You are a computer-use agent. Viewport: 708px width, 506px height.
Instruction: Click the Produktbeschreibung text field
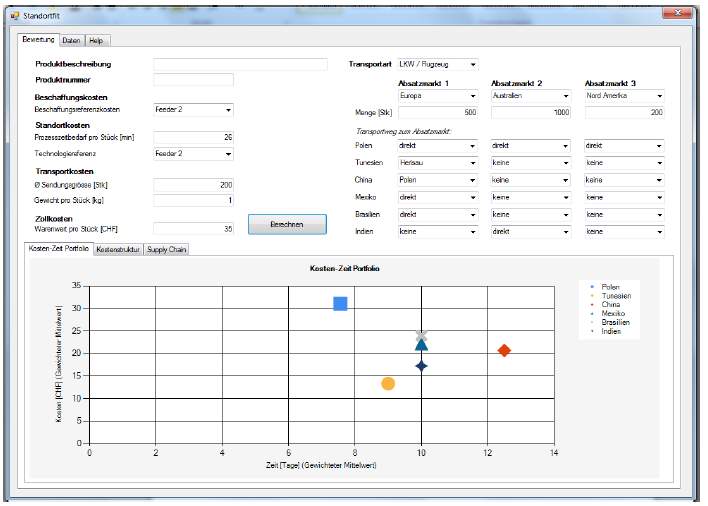(240, 64)
